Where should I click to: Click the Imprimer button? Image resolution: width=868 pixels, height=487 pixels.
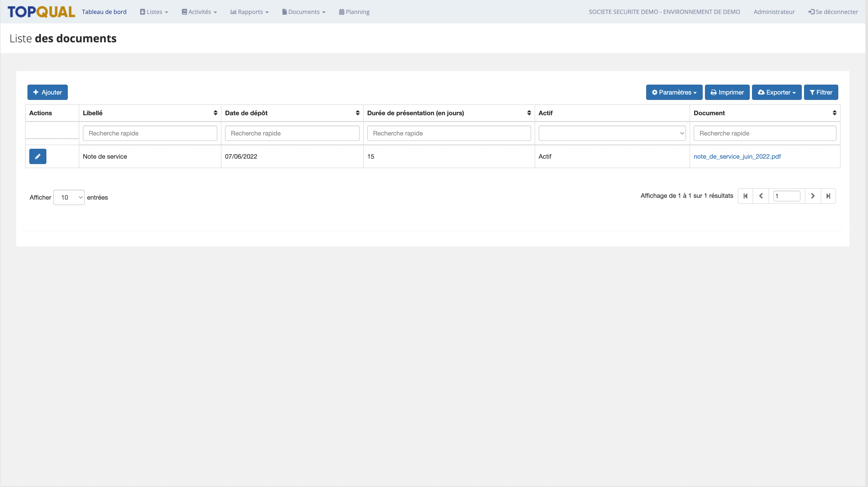727,92
